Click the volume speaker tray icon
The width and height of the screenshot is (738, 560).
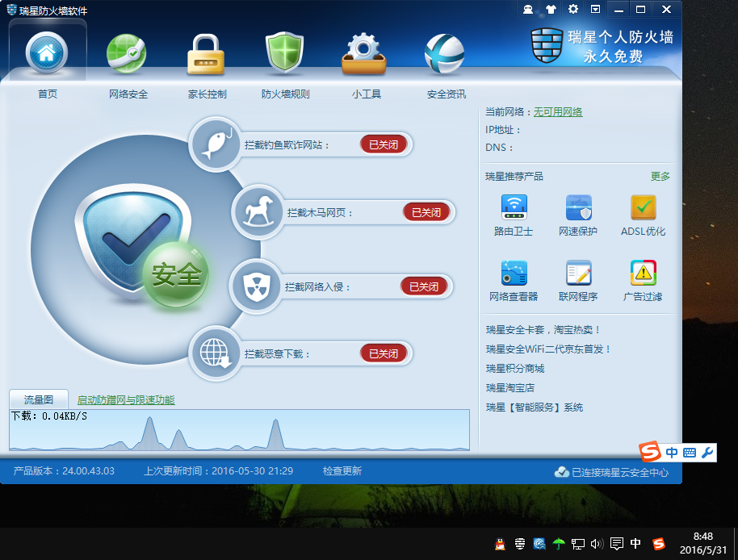pyautogui.click(x=597, y=544)
